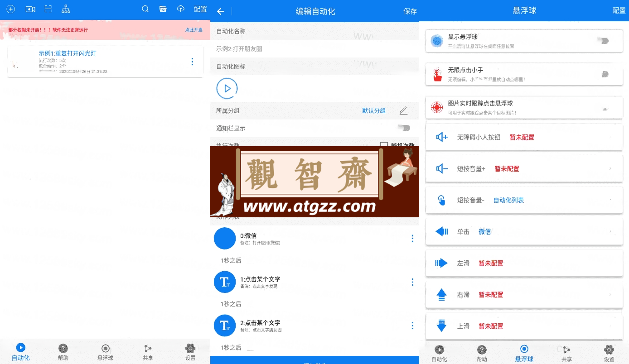Tap the Tt icon of 1:点击某个文字
The image size is (629, 364).
(225, 282)
